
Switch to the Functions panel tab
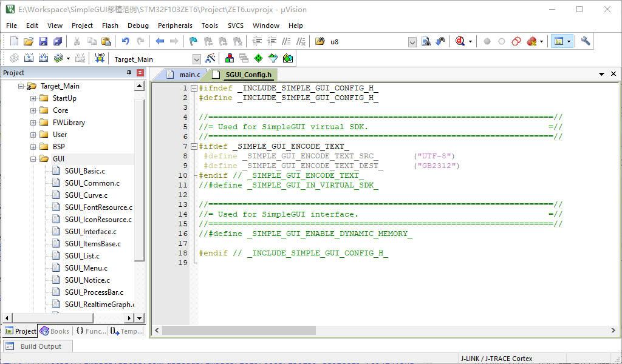tap(91, 331)
